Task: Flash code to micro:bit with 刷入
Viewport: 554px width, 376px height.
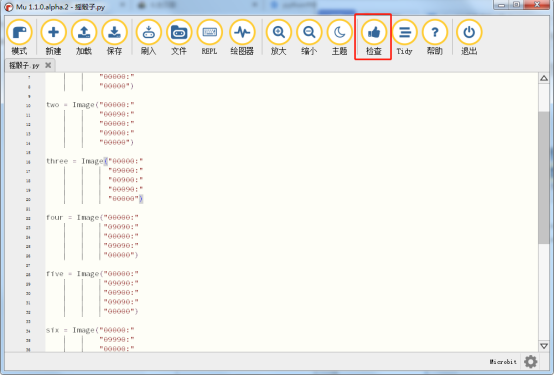Action: pos(148,37)
